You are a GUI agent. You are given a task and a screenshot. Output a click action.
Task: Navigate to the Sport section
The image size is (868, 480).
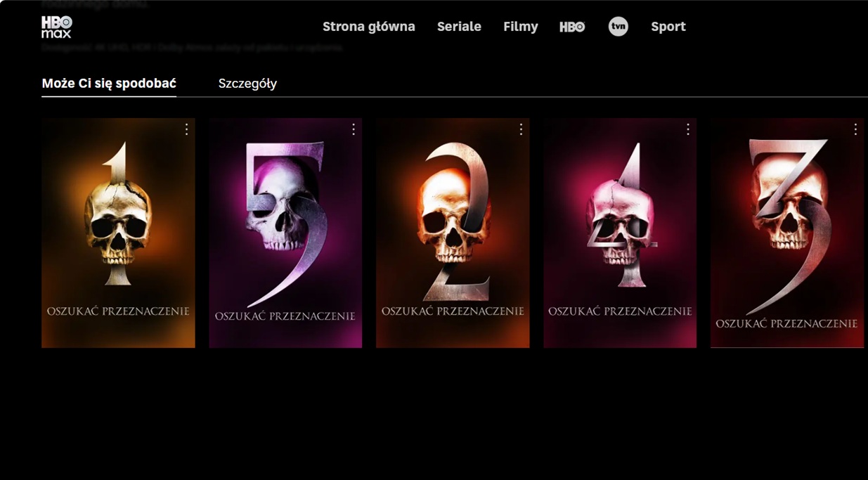pos(668,27)
